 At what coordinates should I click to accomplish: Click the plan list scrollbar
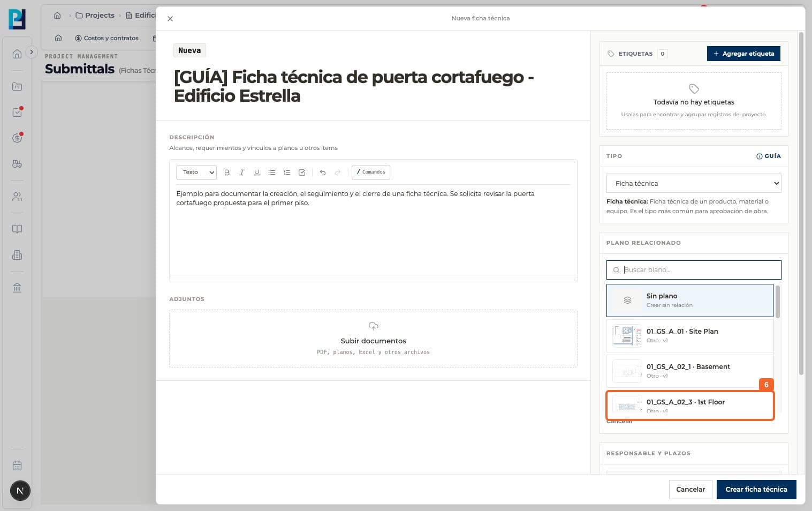(x=778, y=302)
